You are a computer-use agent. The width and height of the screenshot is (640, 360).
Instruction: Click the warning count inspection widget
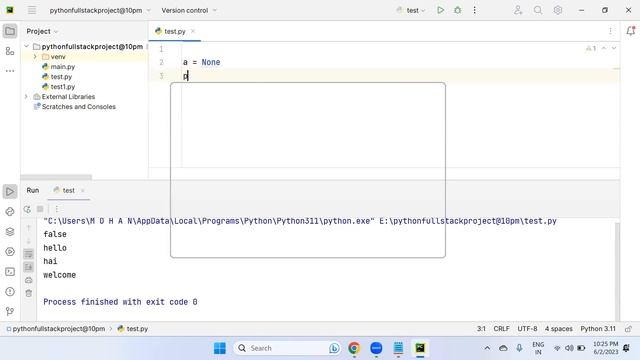[591, 49]
